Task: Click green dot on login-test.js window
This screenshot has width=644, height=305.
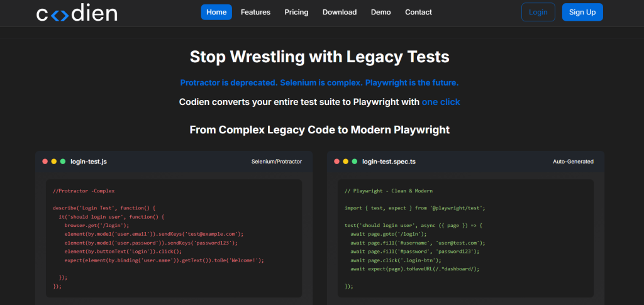Action: 63,162
